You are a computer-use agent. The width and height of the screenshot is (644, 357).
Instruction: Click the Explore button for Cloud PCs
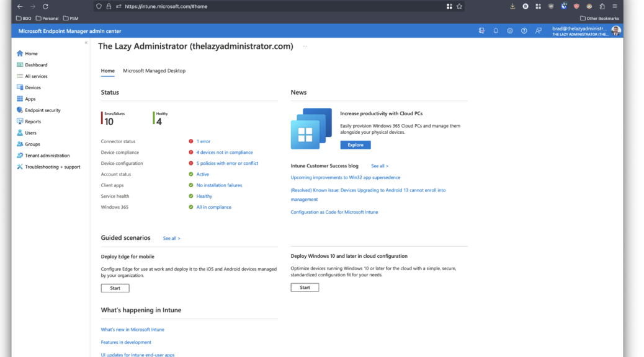tap(356, 145)
